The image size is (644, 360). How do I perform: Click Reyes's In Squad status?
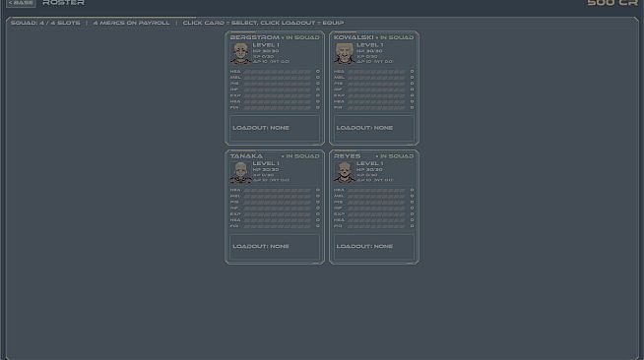click(x=395, y=156)
